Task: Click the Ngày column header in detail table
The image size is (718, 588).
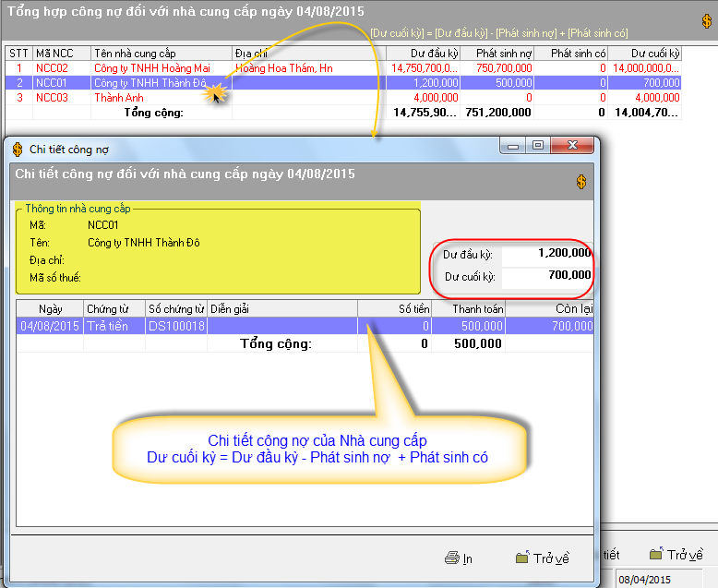Action: pos(50,308)
